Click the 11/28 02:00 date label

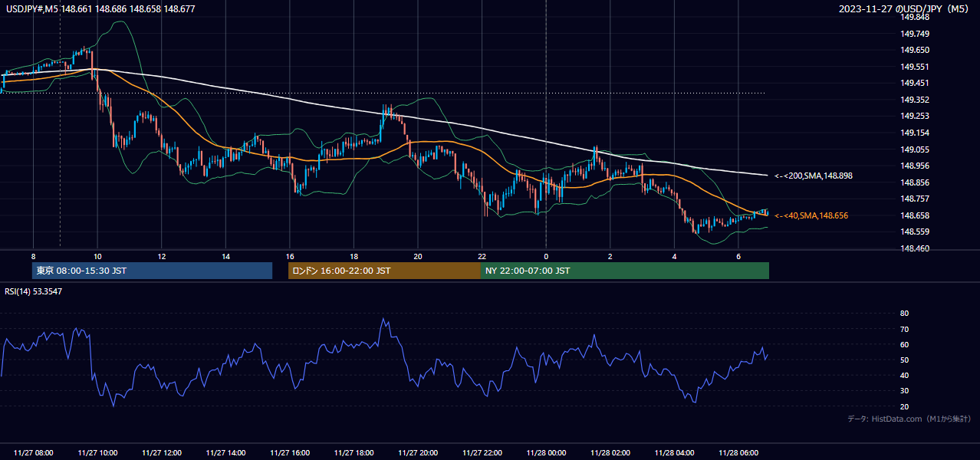(610, 453)
